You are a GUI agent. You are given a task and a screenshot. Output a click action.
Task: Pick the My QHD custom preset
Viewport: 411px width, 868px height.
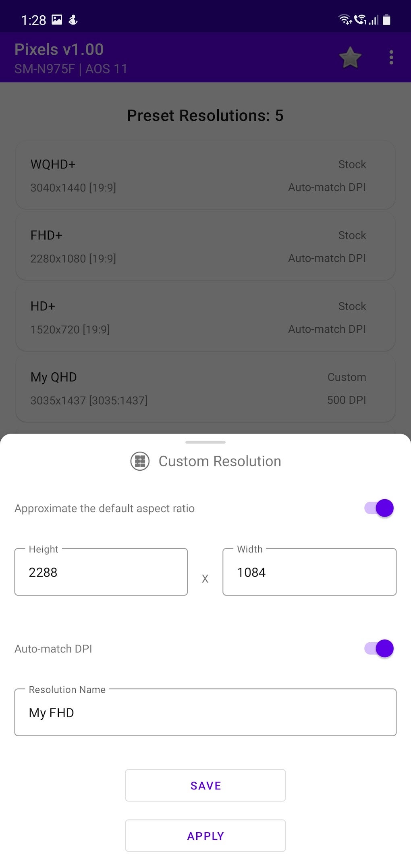point(205,388)
